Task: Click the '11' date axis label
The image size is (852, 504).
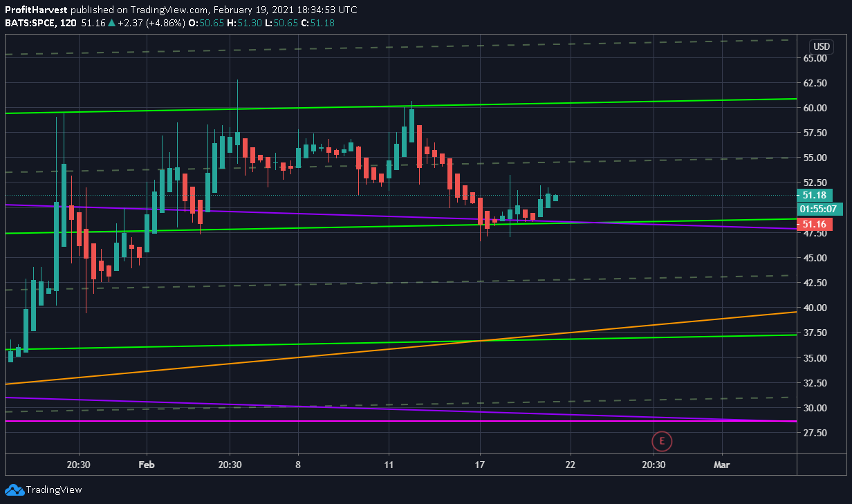Action: 389,465
